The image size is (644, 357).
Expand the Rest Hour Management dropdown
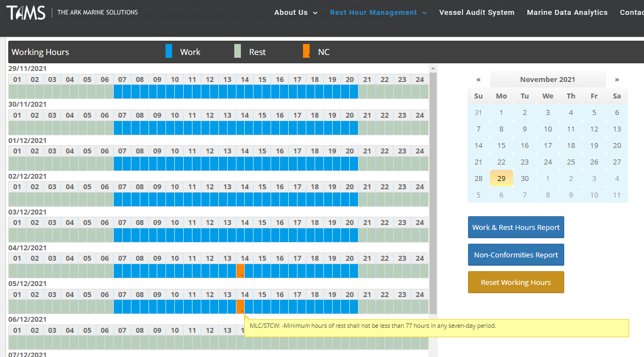click(378, 13)
